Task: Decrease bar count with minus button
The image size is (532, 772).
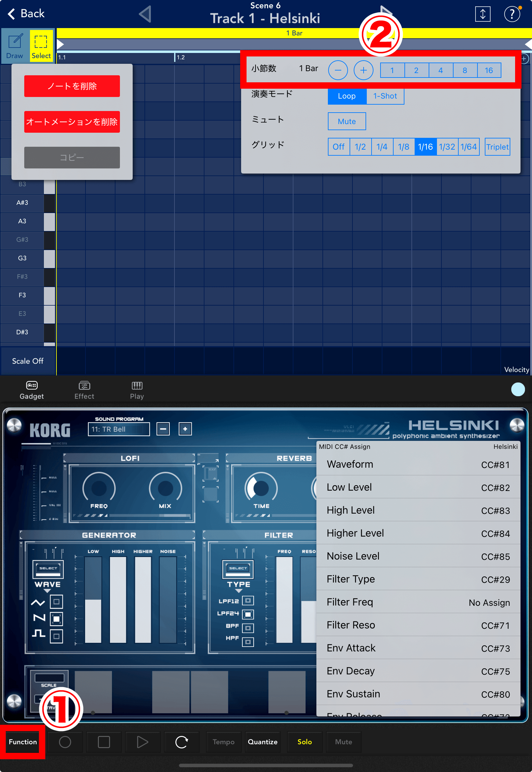Action: pos(338,70)
